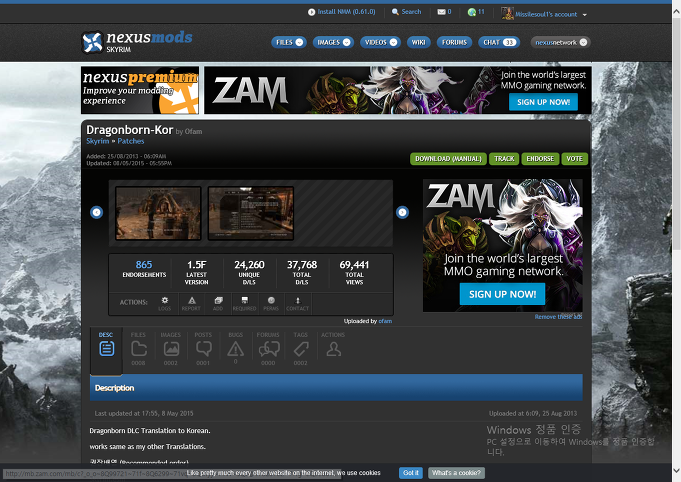Open the Forums menu item in header
The image size is (681, 482).
click(454, 42)
